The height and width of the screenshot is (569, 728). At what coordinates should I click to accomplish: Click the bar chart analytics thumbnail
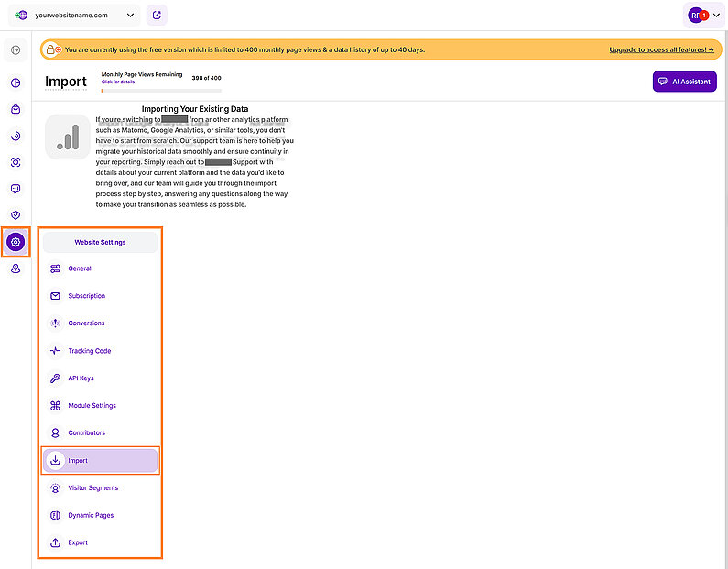click(68, 137)
